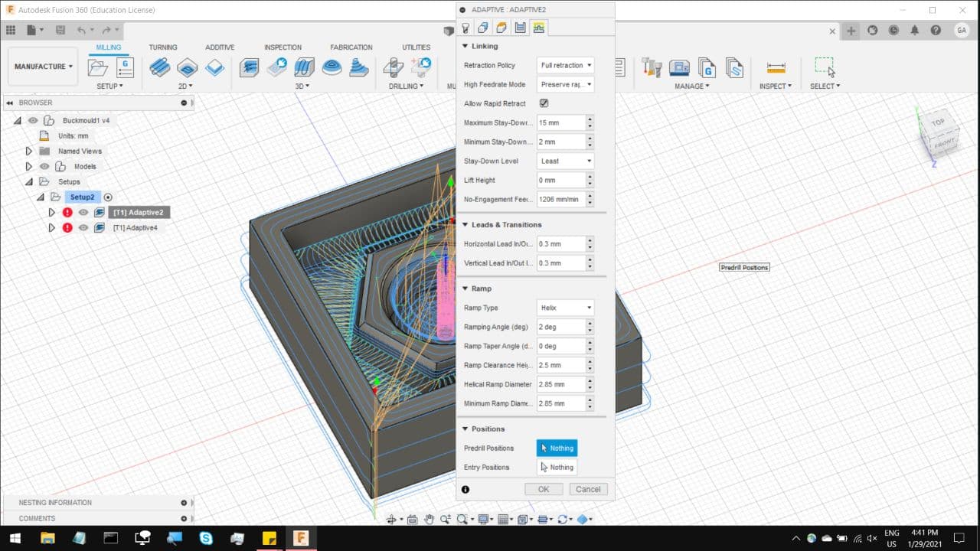Toggle visibility of Models
This screenshot has width=980, height=551.
44,166
